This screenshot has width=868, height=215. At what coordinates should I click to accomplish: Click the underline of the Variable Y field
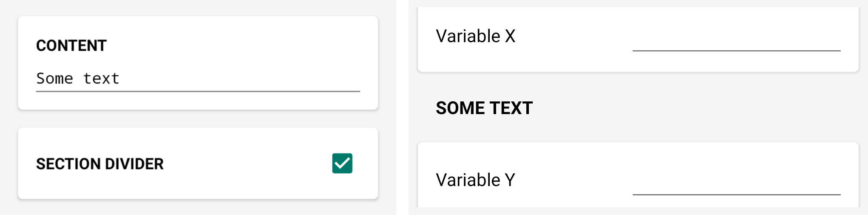pyautogui.click(x=736, y=195)
